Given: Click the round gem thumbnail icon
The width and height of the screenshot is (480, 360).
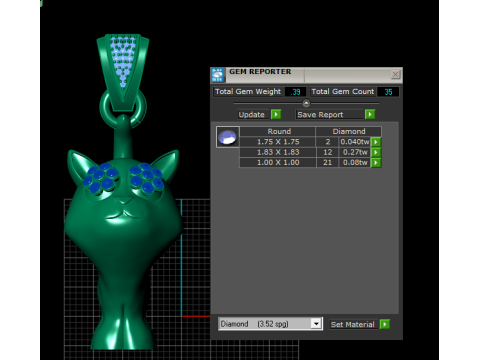Looking at the screenshot, I should [227, 137].
